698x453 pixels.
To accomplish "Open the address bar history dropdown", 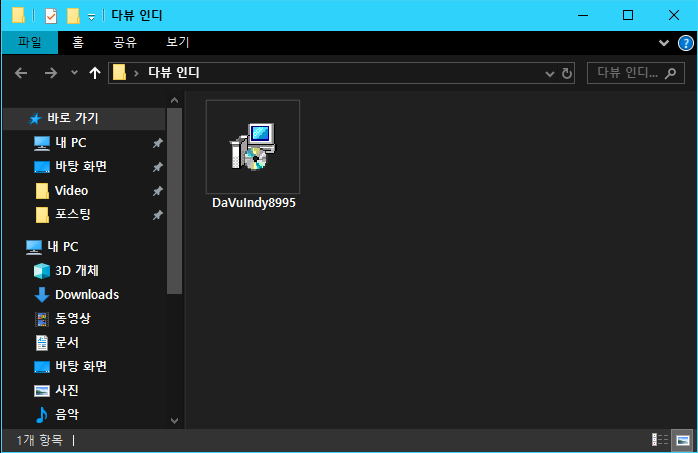I will [x=550, y=73].
